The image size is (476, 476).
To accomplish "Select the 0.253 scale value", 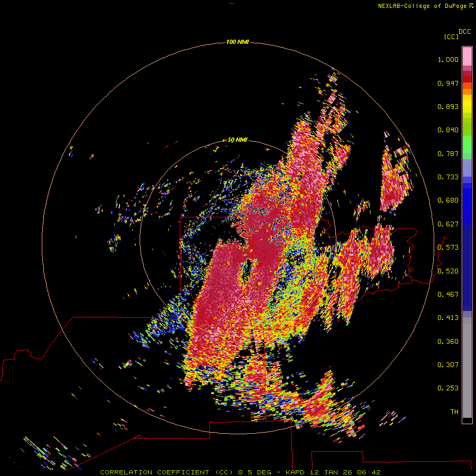I will pyautogui.click(x=448, y=388).
